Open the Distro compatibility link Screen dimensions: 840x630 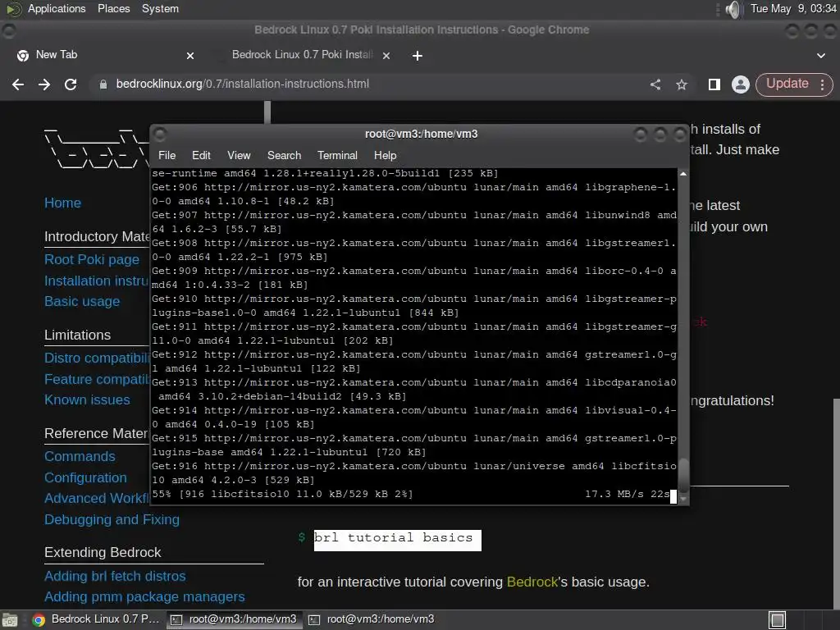(97, 358)
